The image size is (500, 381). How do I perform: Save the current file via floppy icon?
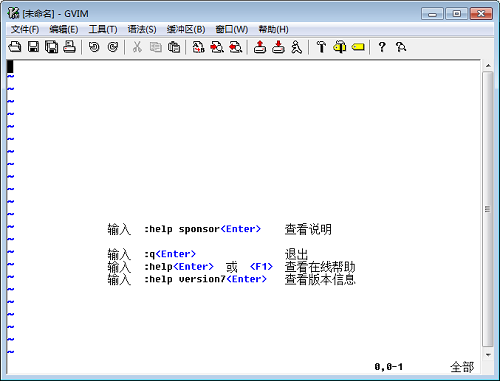pyautogui.click(x=33, y=47)
